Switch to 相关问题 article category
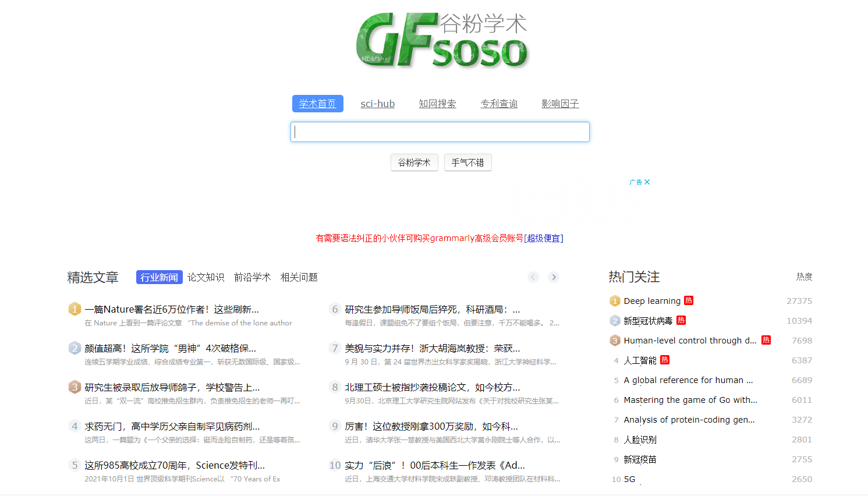This screenshot has width=868, height=496. coord(299,277)
